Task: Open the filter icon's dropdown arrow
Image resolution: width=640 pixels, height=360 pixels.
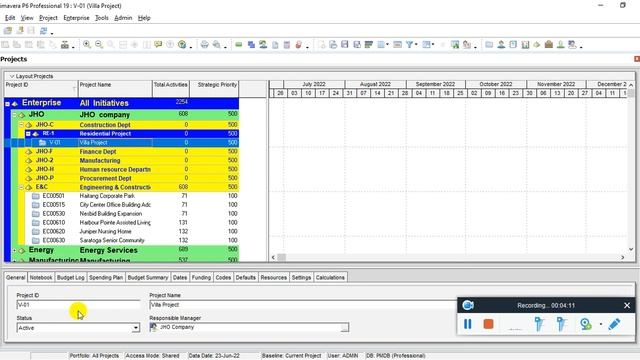Action: click(x=416, y=44)
